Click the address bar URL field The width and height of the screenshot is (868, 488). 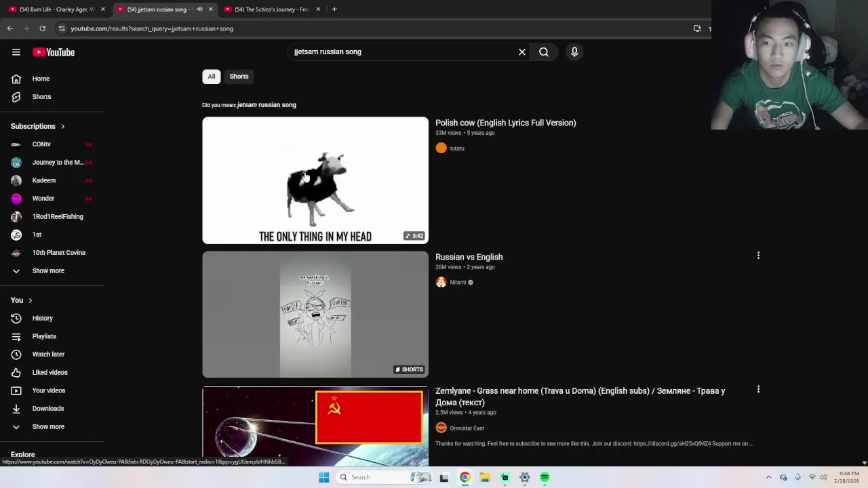tap(380, 28)
